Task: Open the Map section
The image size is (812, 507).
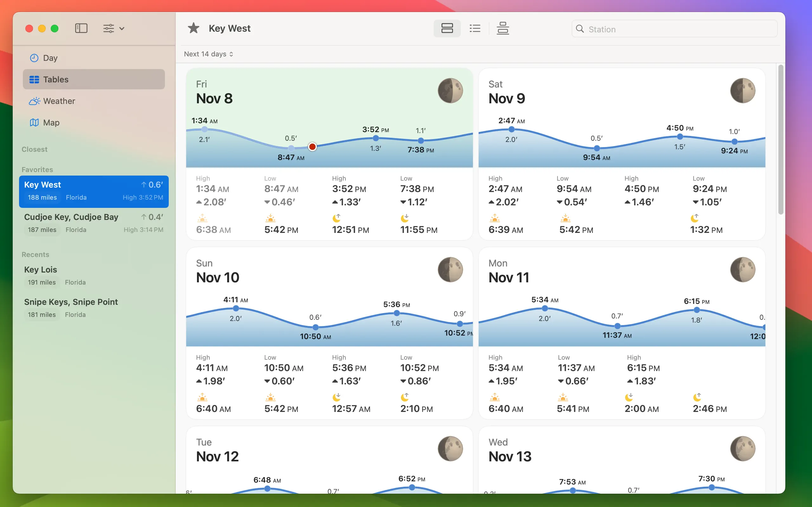Action: click(x=51, y=122)
